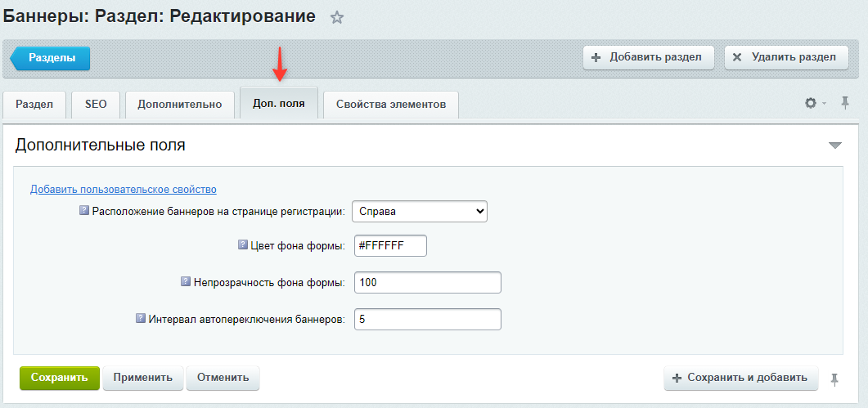This screenshot has width=868, height=408.
Task: Click the green Сохранить button
Action: click(x=60, y=378)
